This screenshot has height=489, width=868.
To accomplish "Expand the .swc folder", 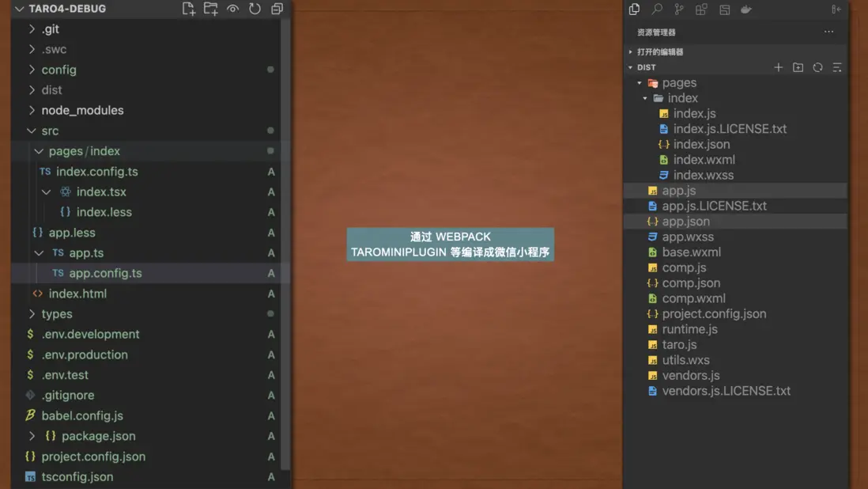I will coord(32,49).
